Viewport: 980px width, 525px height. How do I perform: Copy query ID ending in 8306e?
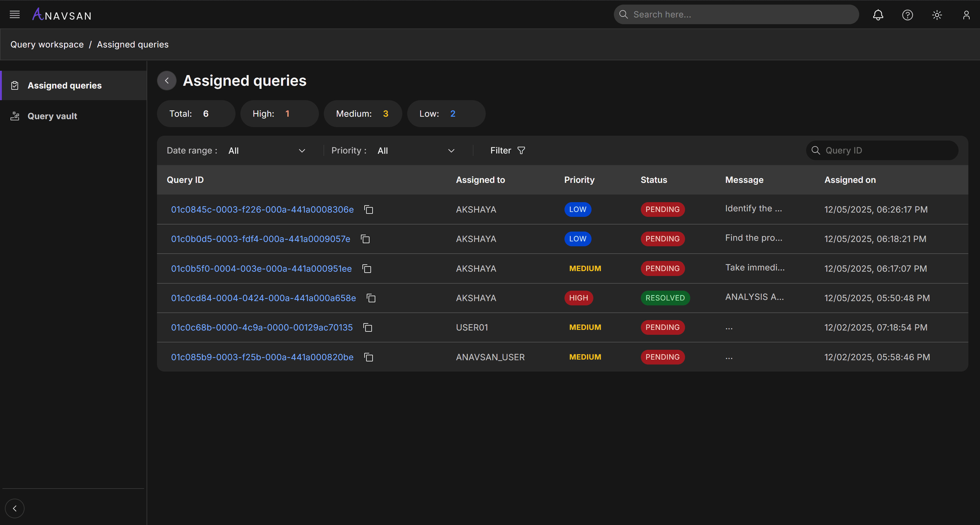(x=368, y=210)
